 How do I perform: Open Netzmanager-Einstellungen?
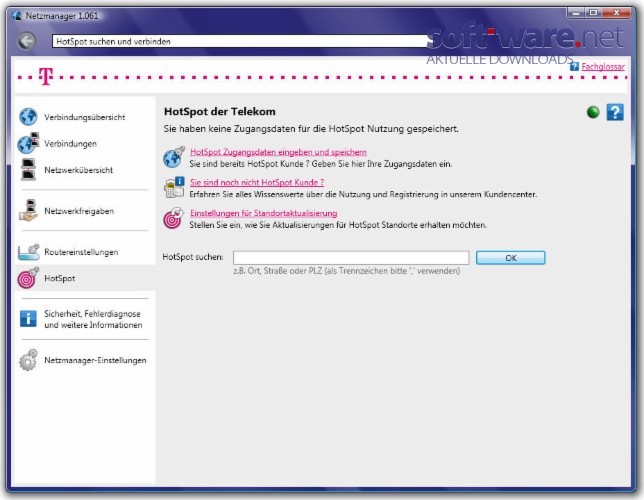click(95, 360)
